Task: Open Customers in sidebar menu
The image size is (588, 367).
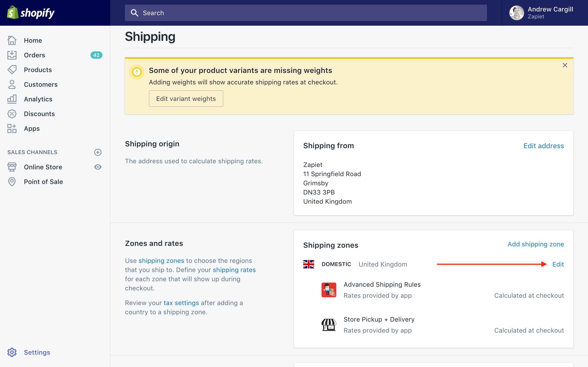Action: tap(41, 84)
